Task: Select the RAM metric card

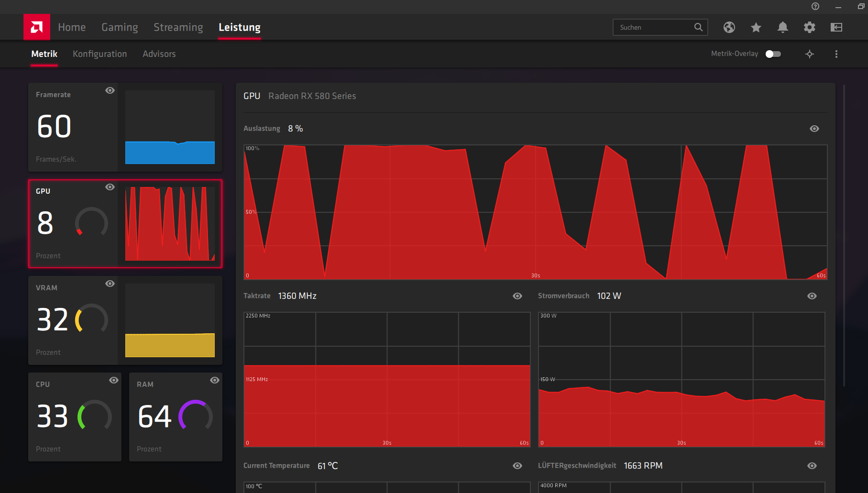Action: 176,417
